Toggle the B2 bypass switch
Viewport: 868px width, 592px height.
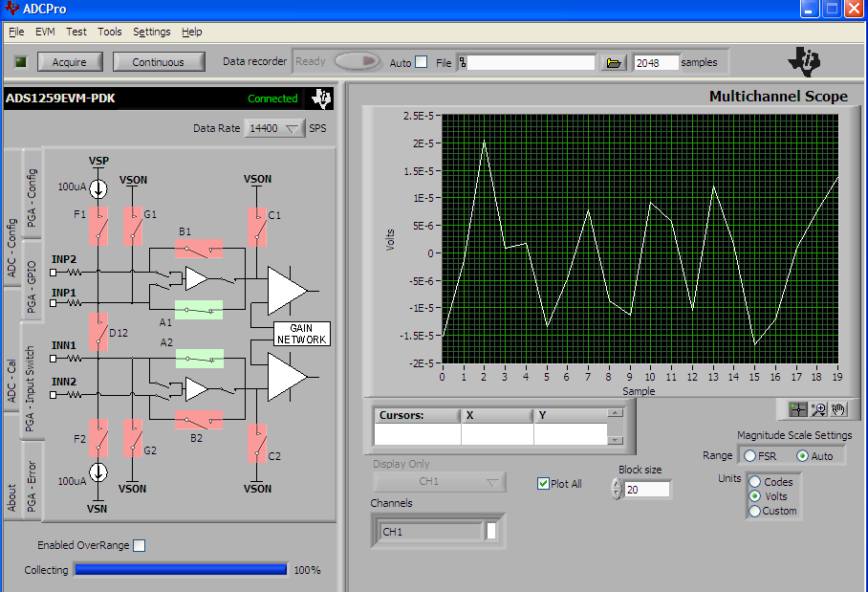pyautogui.click(x=199, y=420)
